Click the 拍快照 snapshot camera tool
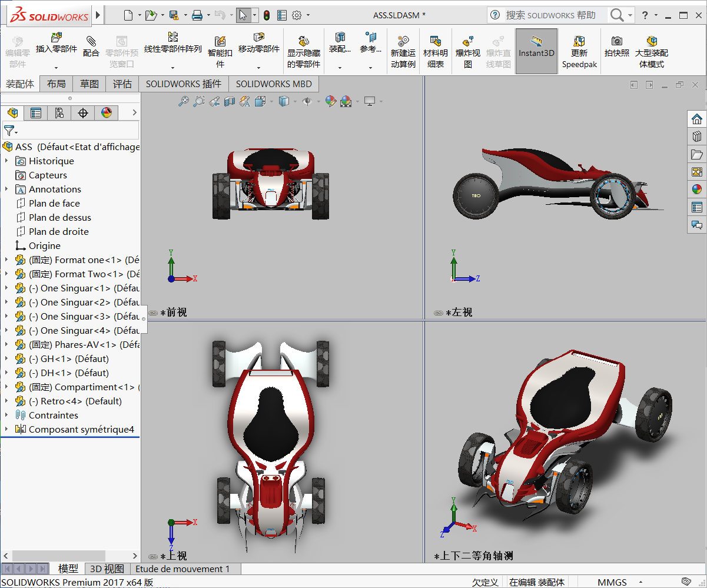This screenshot has width=707, height=588. coord(616,46)
